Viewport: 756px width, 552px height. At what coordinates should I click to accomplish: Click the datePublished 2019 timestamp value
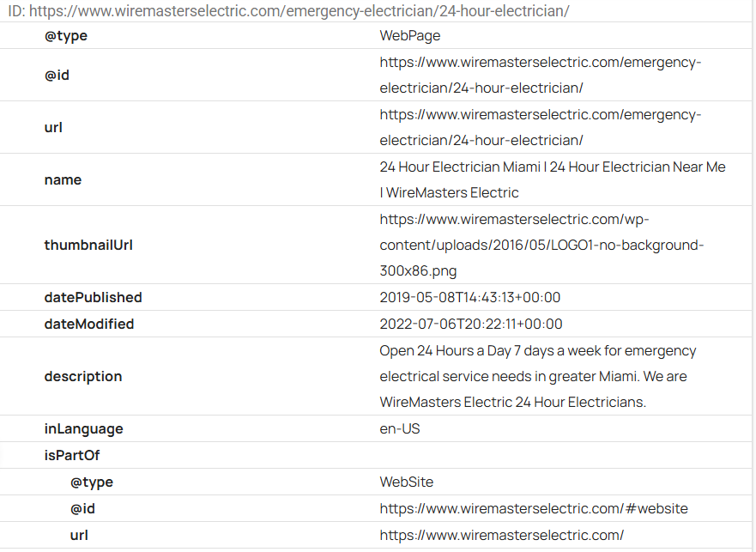click(x=469, y=297)
